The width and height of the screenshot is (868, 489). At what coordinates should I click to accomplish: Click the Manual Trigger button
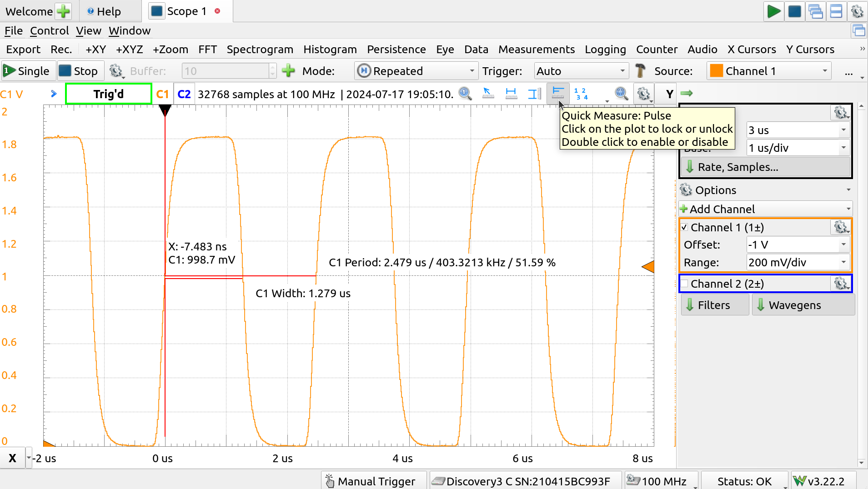pyautogui.click(x=374, y=481)
